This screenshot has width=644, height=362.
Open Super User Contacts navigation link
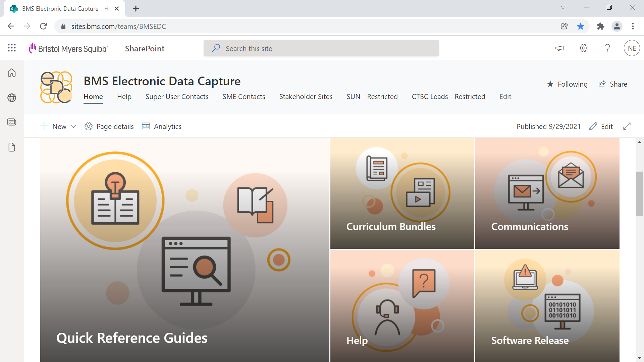(x=177, y=97)
